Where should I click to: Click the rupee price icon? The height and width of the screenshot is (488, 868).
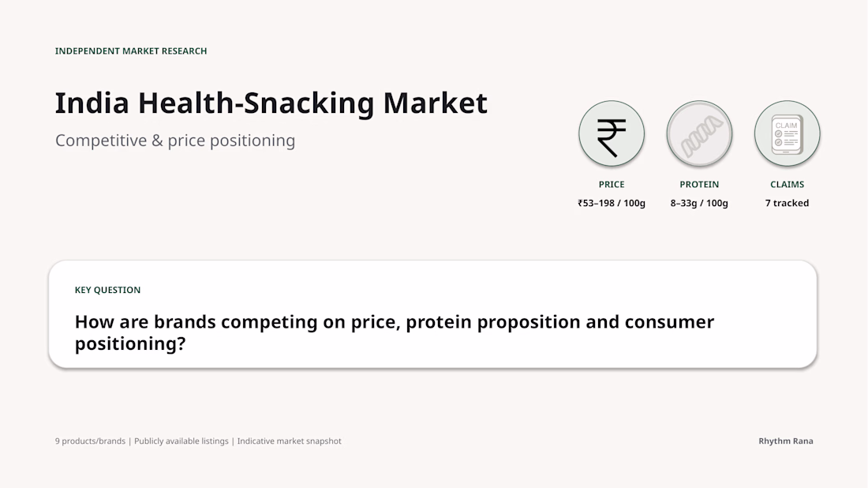click(611, 133)
